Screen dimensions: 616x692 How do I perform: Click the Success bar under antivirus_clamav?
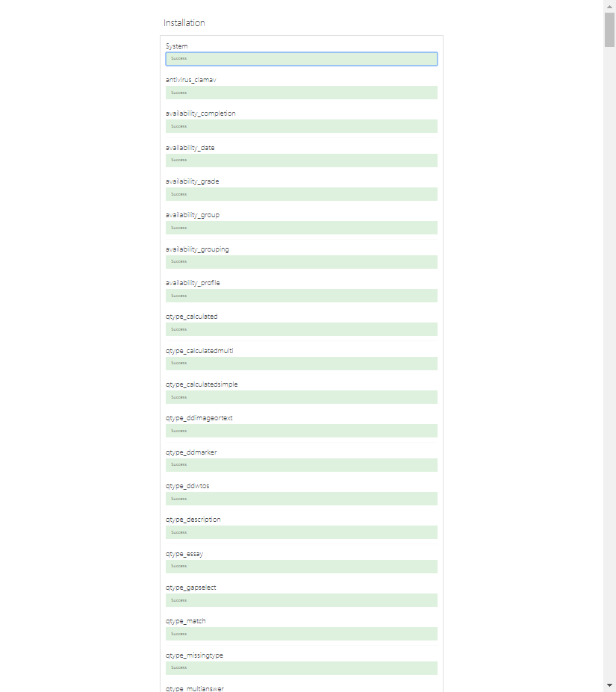pos(302,93)
